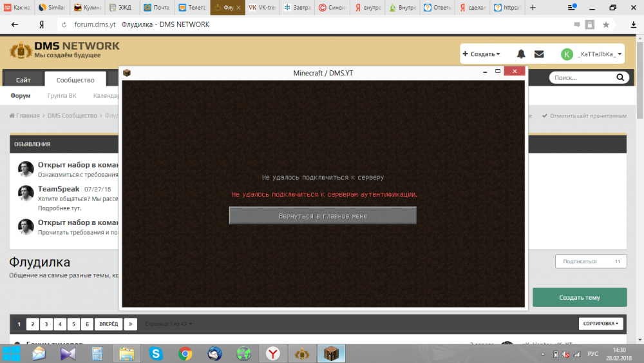Go to page 3 of topics
Viewport: 644px width, 363px height.
[x=46, y=324]
